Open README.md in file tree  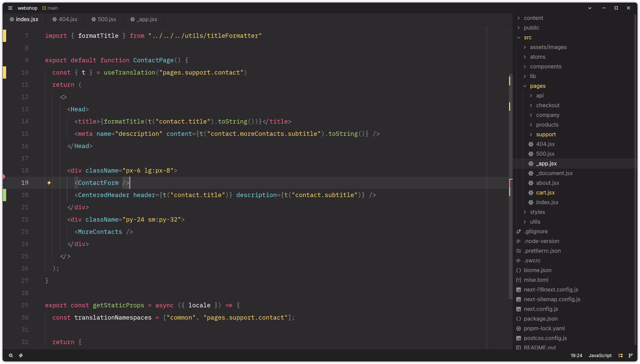540,347
